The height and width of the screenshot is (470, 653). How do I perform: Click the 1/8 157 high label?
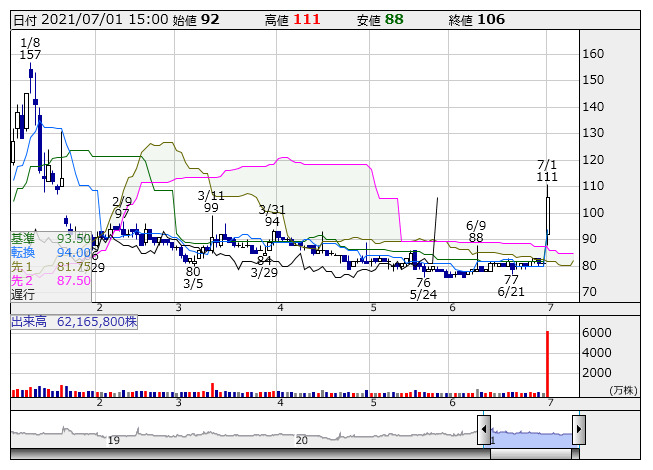30,48
